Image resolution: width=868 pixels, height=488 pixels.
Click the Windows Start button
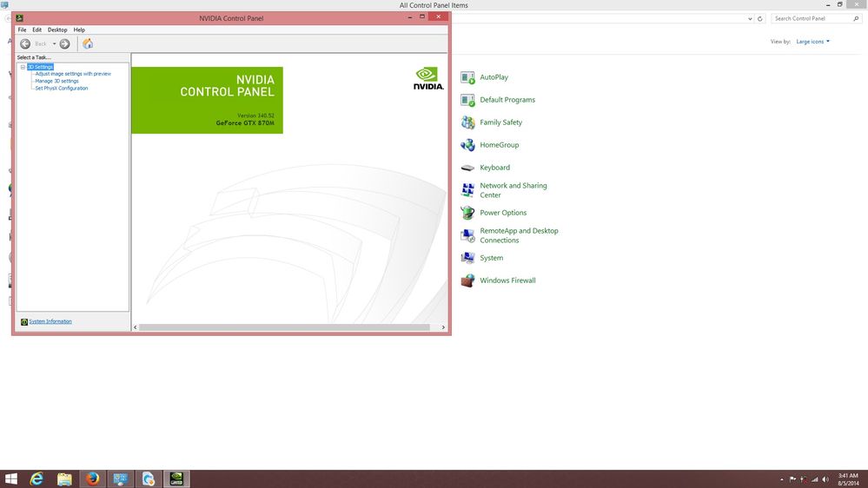tap(10, 478)
